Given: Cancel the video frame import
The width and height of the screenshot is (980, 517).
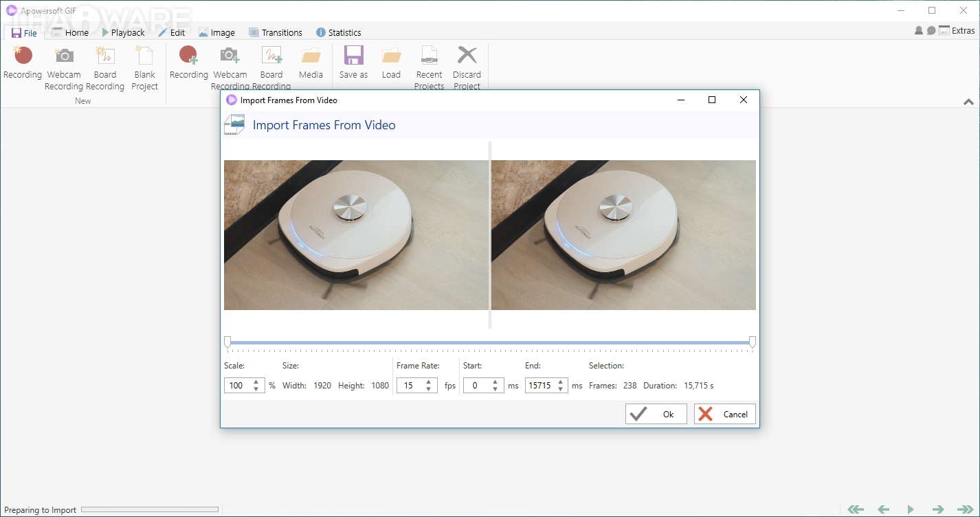Looking at the screenshot, I should [725, 414].
